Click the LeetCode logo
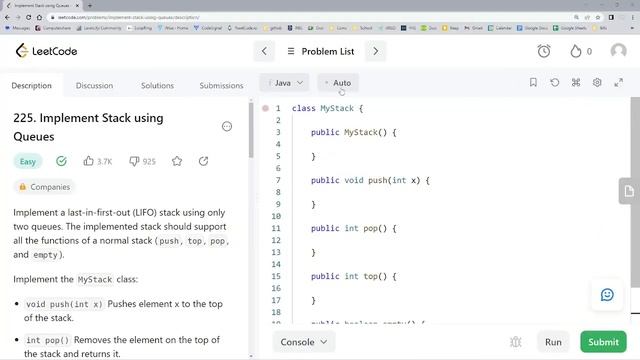640x360 pixels. [x=46, y=51]
